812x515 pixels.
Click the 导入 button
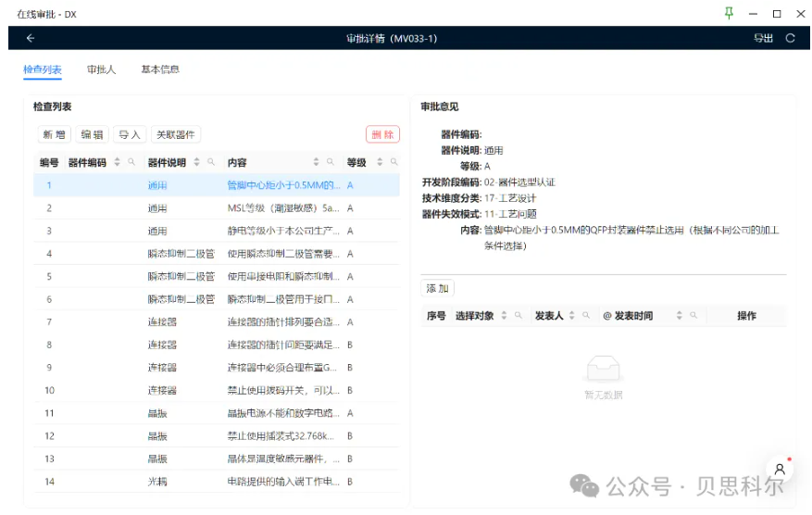click(130, 134)
